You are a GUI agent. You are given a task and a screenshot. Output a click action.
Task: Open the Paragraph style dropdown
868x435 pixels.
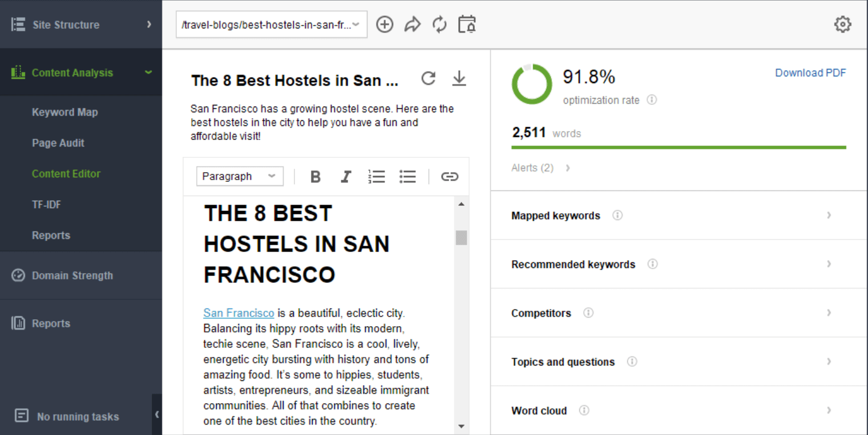pyautogui.click(x=240, y=176)
